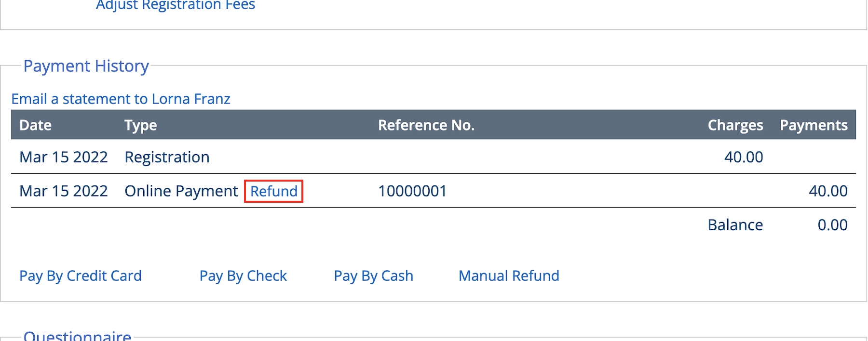
Task: Click the Date column header
Action: pyautogui.click(x=36, y=125)
